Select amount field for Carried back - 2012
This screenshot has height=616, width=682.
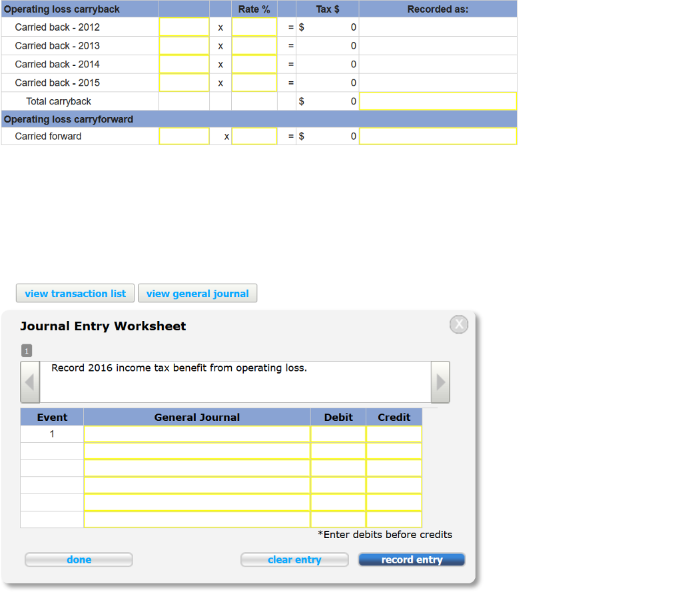pos(184,27)
